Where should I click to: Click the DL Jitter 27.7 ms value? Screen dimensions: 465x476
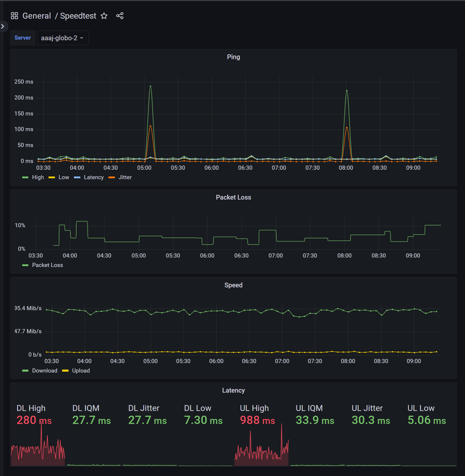[147, 420]
